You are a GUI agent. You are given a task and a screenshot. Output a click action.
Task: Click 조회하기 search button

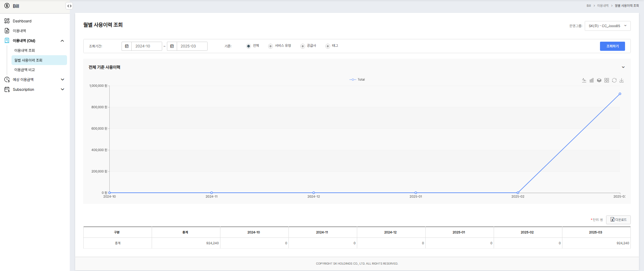[612, 46]
